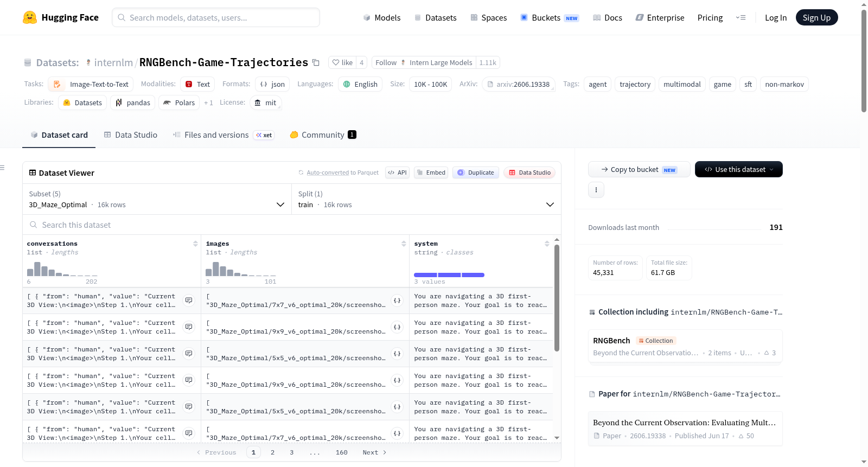Jump to page 160 of the dataset

pos(342,452)
